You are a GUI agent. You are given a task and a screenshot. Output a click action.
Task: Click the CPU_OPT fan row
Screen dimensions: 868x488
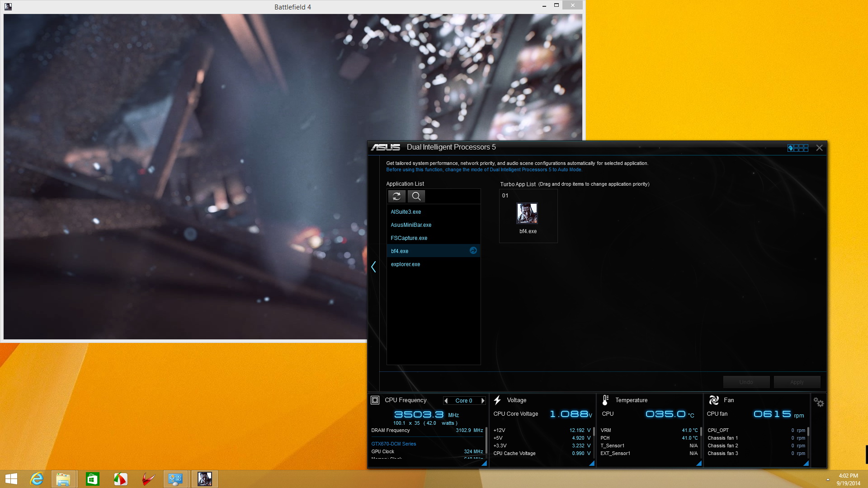coord(756,431)
